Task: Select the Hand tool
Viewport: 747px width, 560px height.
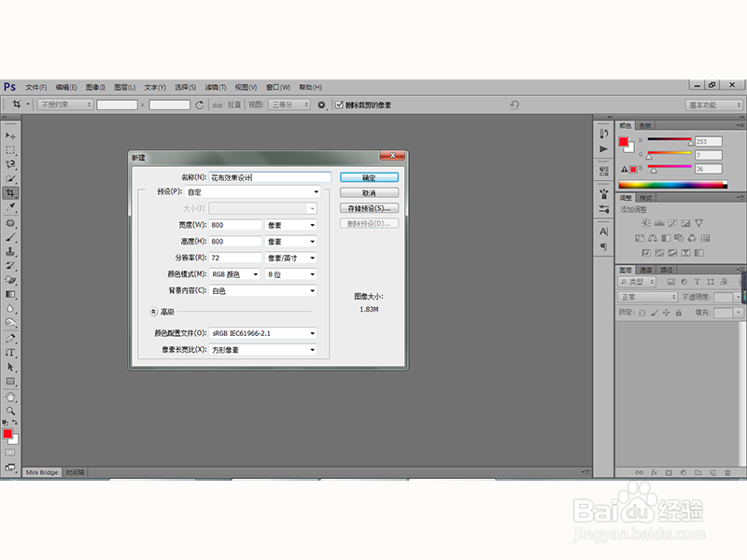Action: click(10, 397)
